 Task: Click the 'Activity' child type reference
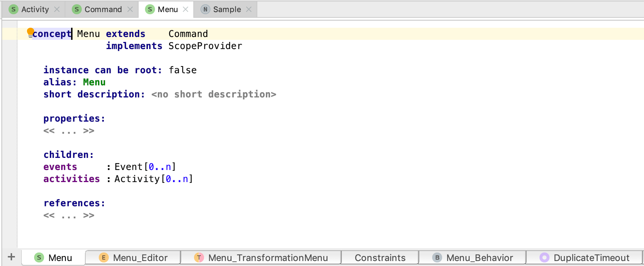(x=137, y=179)
